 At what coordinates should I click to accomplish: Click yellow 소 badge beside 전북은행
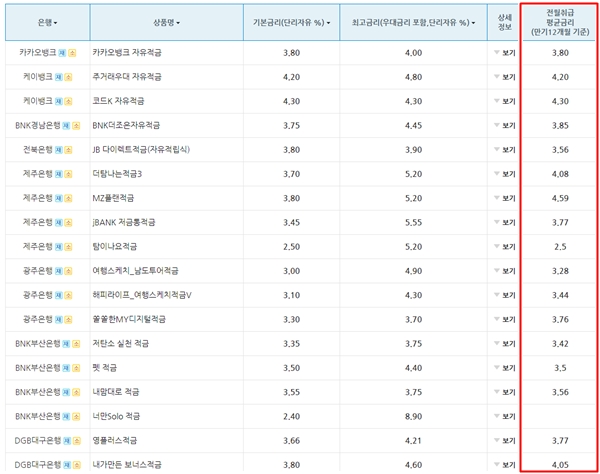[68, 150]
